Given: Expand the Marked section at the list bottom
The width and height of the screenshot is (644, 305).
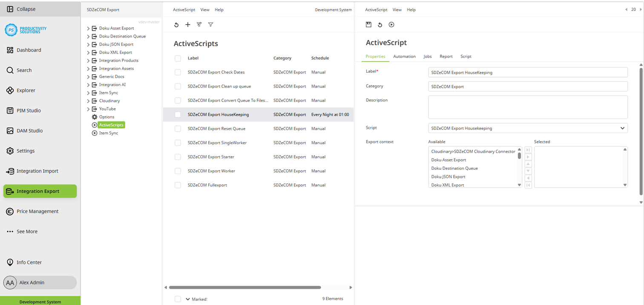Looking at the screenshot, I should point(189,299).
